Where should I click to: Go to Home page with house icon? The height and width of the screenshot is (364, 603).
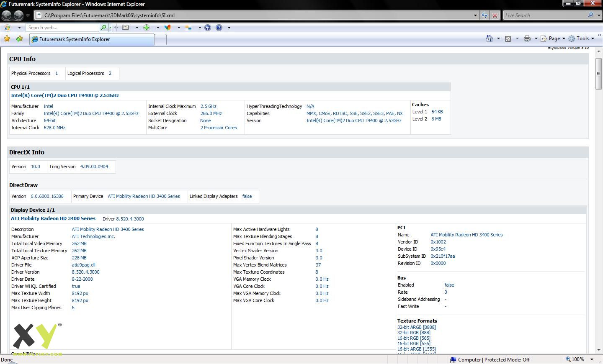click(x=489, y=38)
